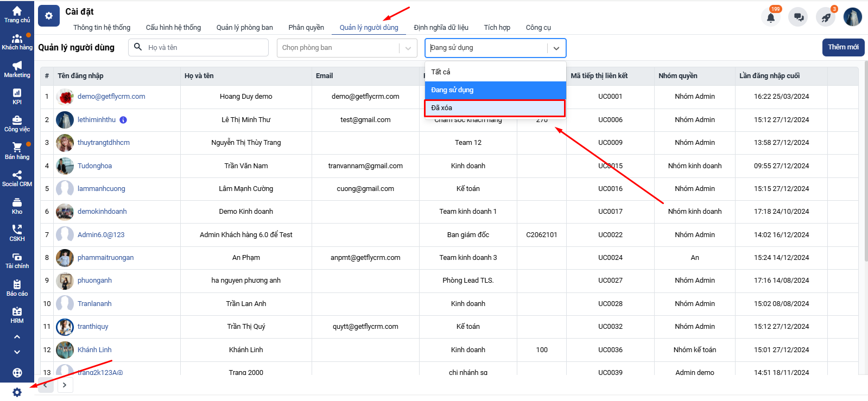This screenshot has width=868, height=401.
Task: Select Đã xóa option in dropdown
Action: point(495,108)
